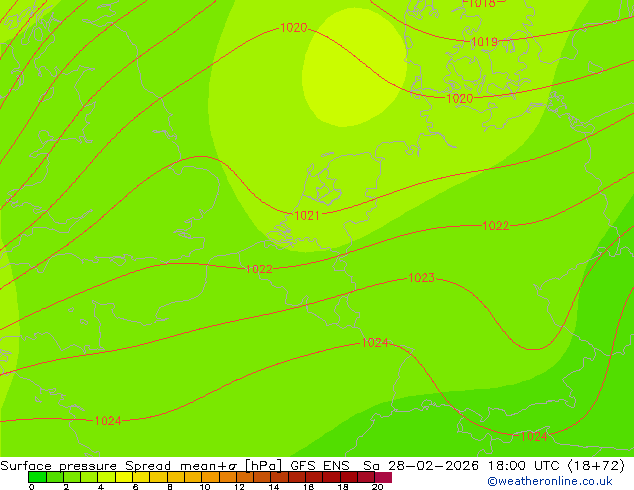This screenshot has width=634, height=490.
Task: Click the 'GFS ENS' model label
Action: pos(320,466)
